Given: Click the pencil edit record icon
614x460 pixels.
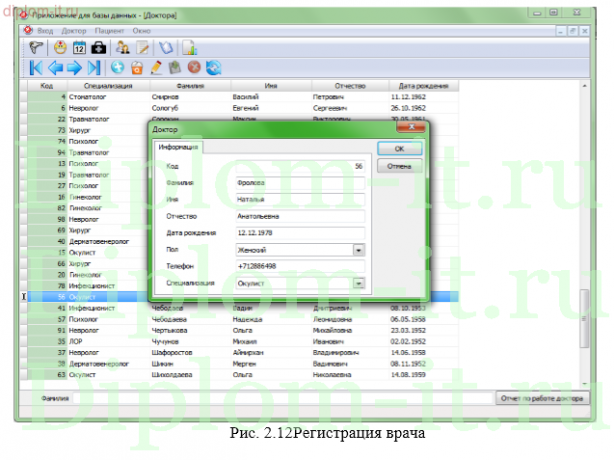Looking at the screenshot, I should (155, 68).
